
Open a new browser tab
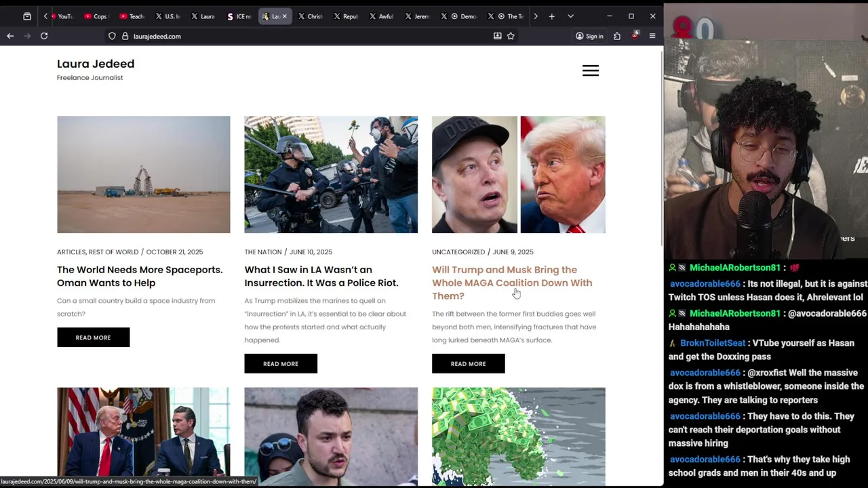[x=551, y=16]
